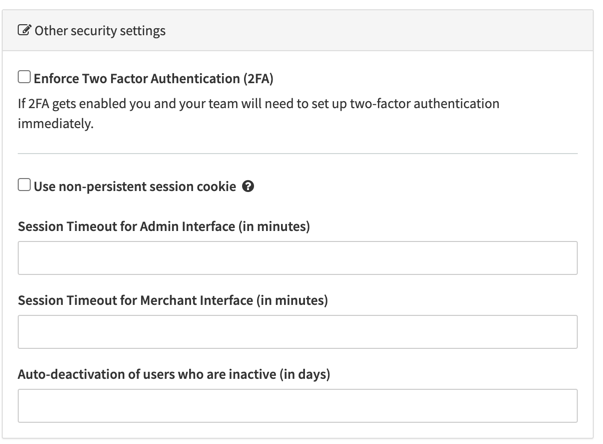
Task: Enable the Enforce Two Factor Authentication checkbox
Action: 25,77
